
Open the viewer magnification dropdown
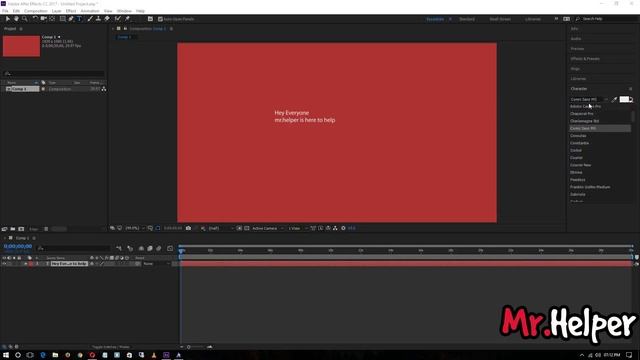[135, 228]
